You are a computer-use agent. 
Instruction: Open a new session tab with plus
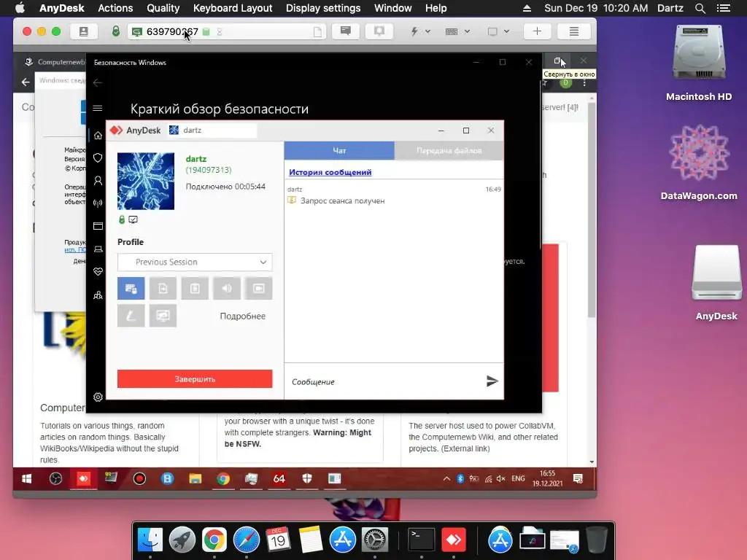tap(537, 31)
